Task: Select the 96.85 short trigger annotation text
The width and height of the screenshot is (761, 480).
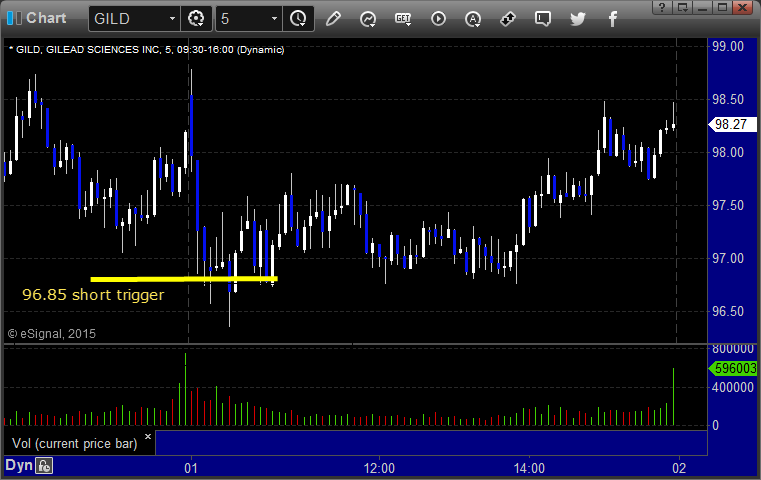Action: click(93, 295)
